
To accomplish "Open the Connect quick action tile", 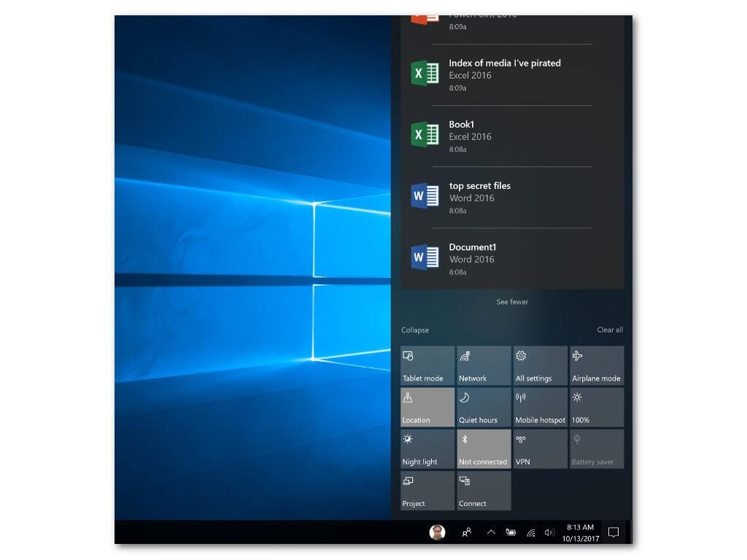I will [484, 491].
